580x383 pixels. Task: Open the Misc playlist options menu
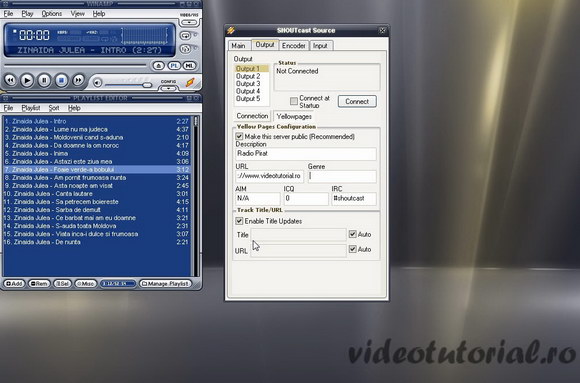click(x=85, y=283)
